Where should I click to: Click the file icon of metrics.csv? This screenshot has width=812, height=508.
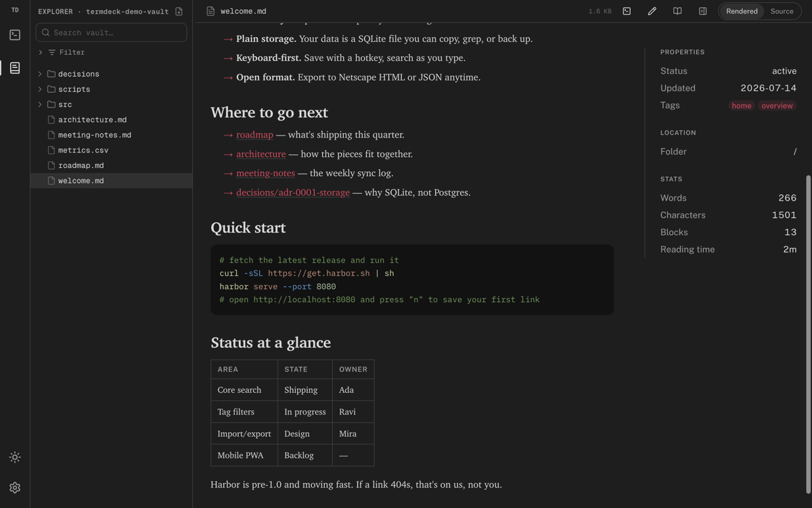click(x=51, y=150)
